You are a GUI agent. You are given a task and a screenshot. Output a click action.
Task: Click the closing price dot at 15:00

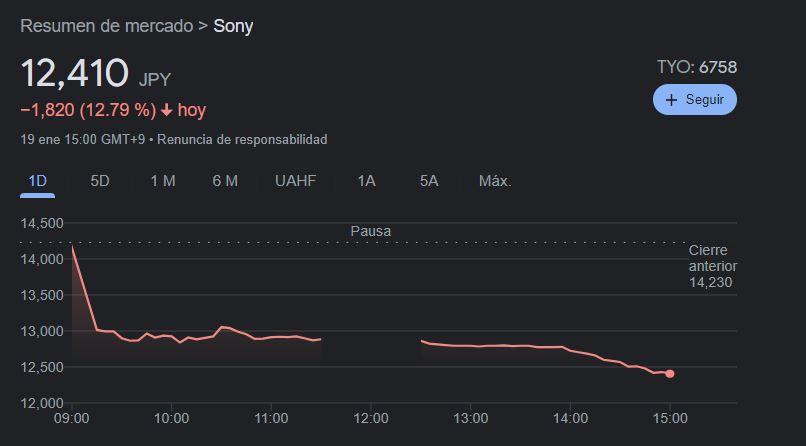point(669,374)
